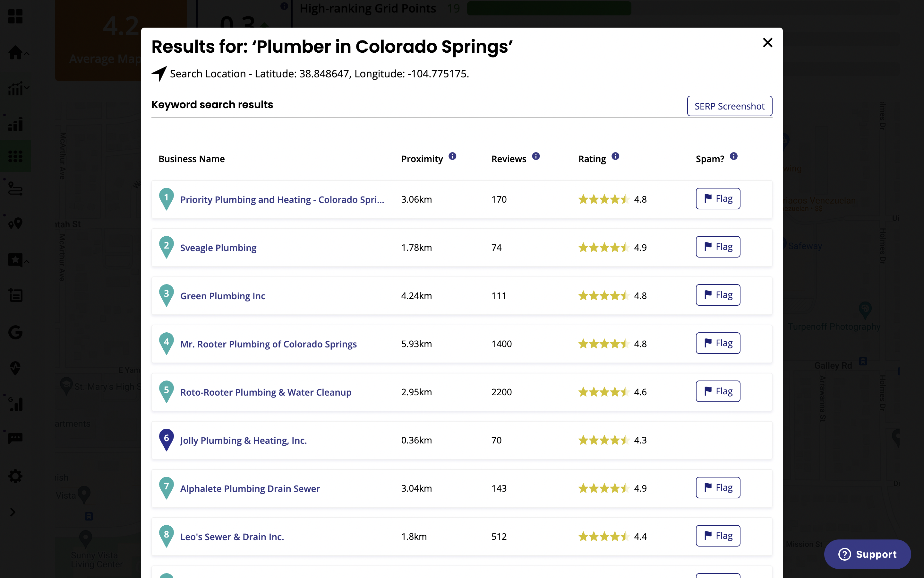Screen dimensions: 924x578
Task: Open Priority Plumbing and Heating link
Action: [282, 199]
